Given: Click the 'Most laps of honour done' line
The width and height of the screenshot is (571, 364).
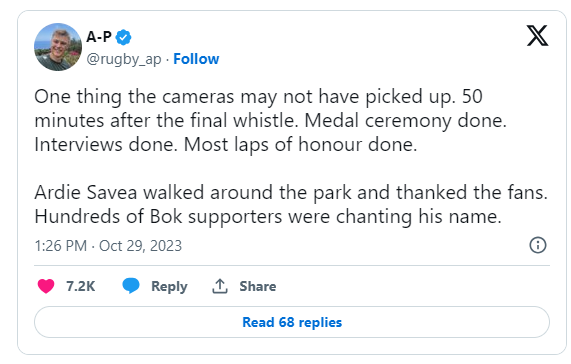Looking at the screenshot, I should coord(300,145).
